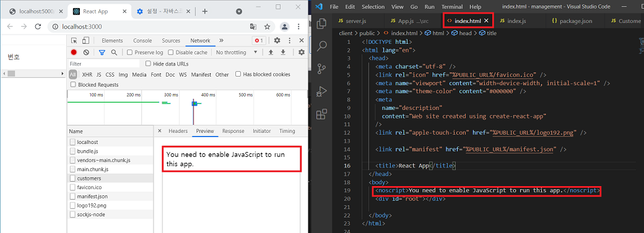This screenshot has height=233, width=644.
Task: Select the All filter type
Action: click(72, 75)
